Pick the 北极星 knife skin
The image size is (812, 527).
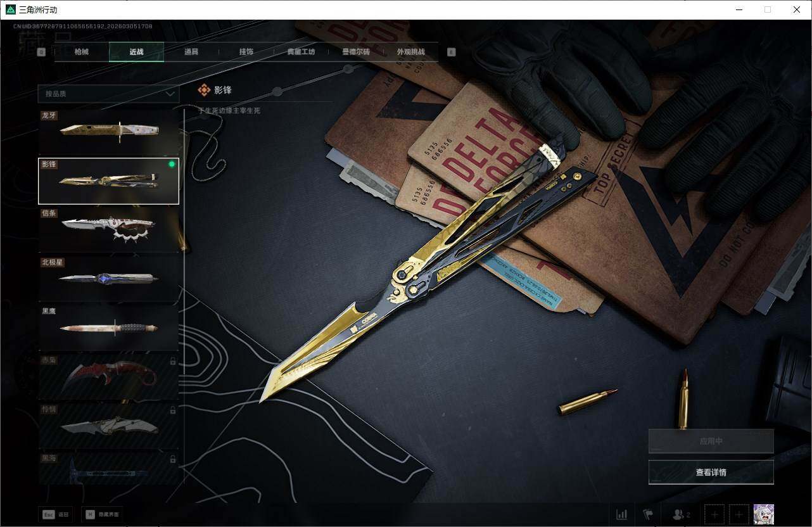pos(108,279)
